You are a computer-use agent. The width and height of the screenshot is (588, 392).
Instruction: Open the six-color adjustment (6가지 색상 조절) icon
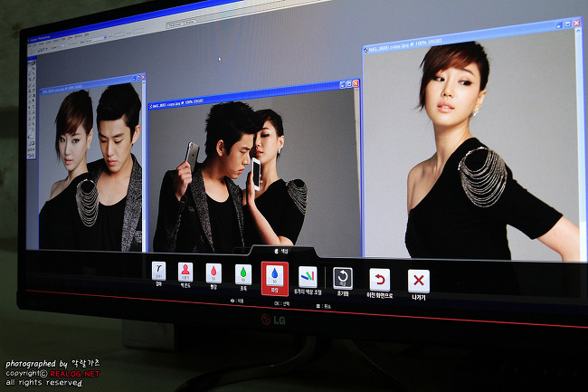pyautogui.click(x=308, y=277)
